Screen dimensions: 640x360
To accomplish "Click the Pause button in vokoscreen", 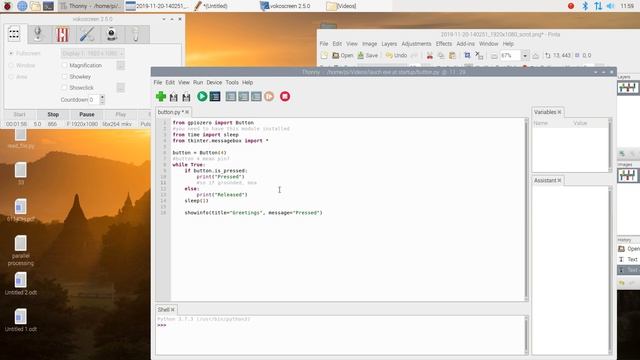I will 87,114.
